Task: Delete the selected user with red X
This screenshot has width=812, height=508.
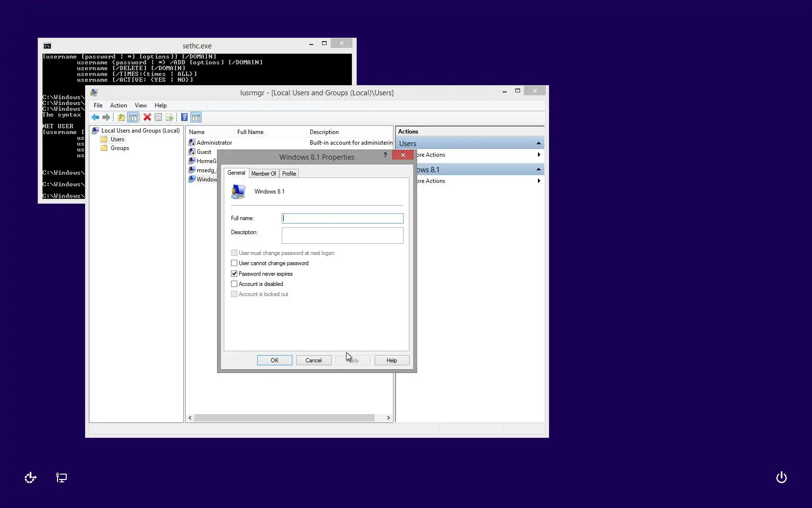Action: (x=147, y=117)
